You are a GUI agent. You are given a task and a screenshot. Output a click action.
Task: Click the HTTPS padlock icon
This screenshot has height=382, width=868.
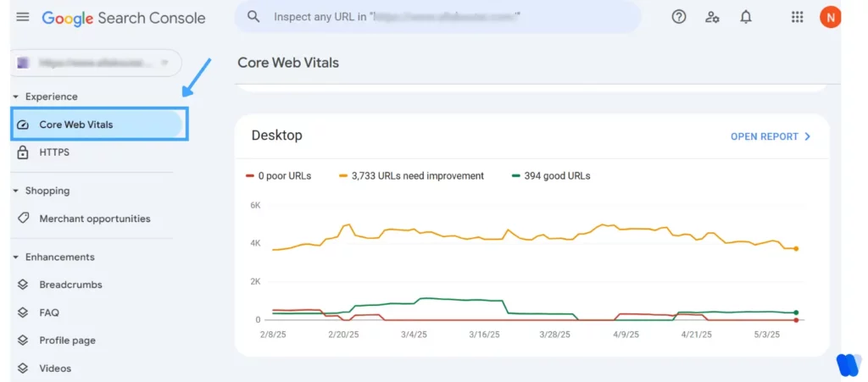[x=23, y=152]
